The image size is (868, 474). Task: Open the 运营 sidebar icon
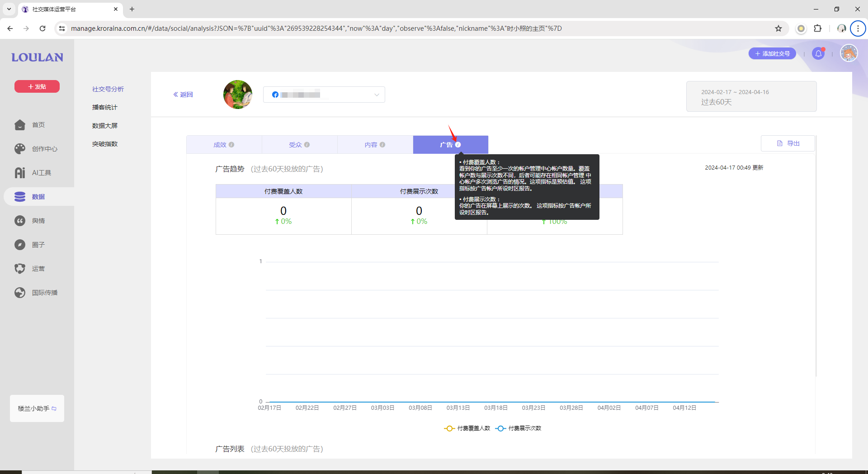pos(20,269)
